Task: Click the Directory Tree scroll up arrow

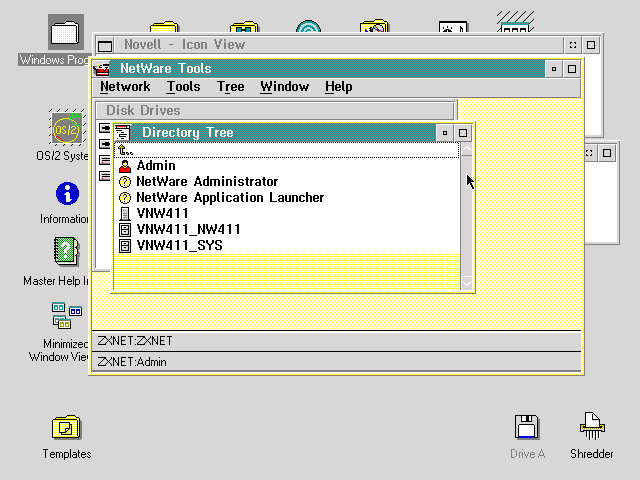Action: point(467,149)
